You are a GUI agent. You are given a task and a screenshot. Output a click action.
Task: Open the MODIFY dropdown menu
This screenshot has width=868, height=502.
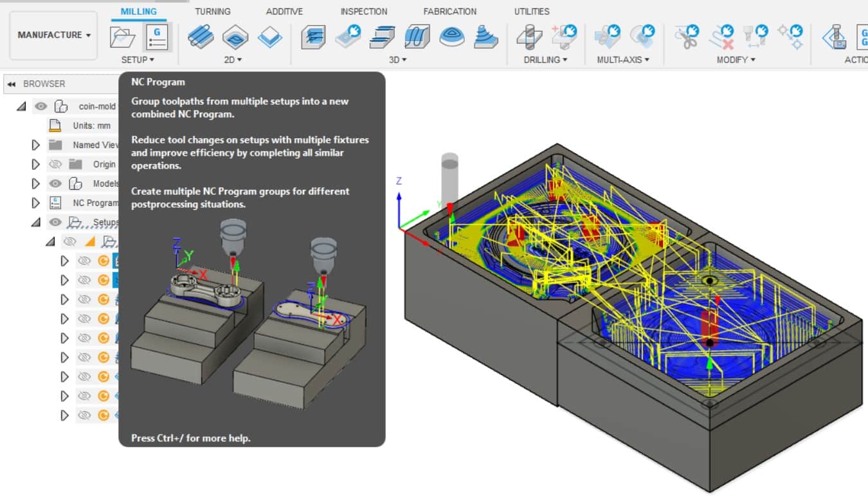(x=736, y=60)
